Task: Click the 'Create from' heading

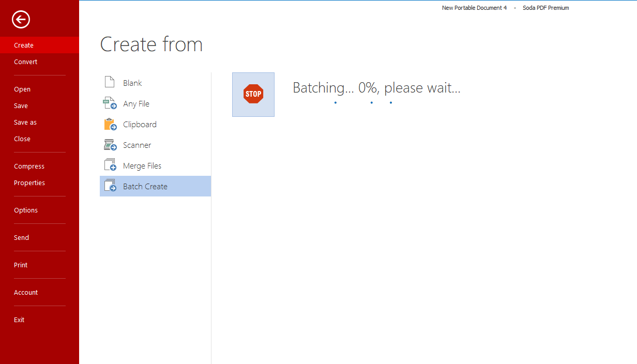Action: (x=151, y=44)
